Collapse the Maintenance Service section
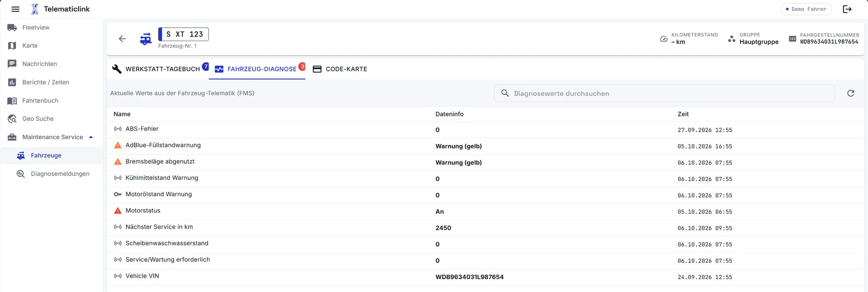 point(91,137)
